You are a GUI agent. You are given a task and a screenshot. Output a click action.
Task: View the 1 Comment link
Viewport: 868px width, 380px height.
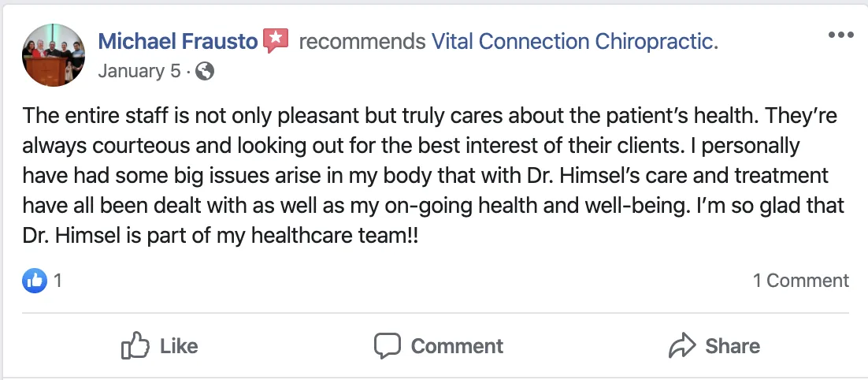coord(800,280)
